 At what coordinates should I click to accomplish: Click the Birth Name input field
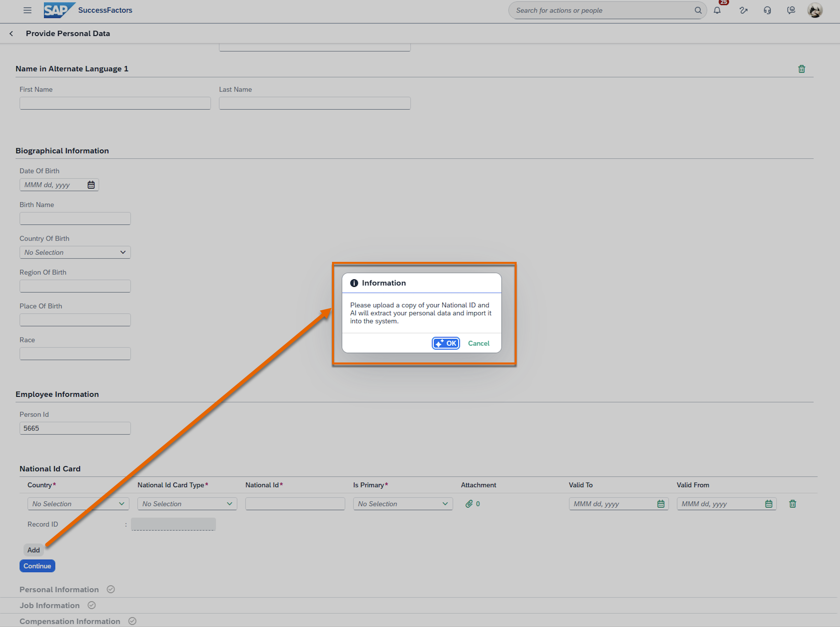tap(75, 219)
